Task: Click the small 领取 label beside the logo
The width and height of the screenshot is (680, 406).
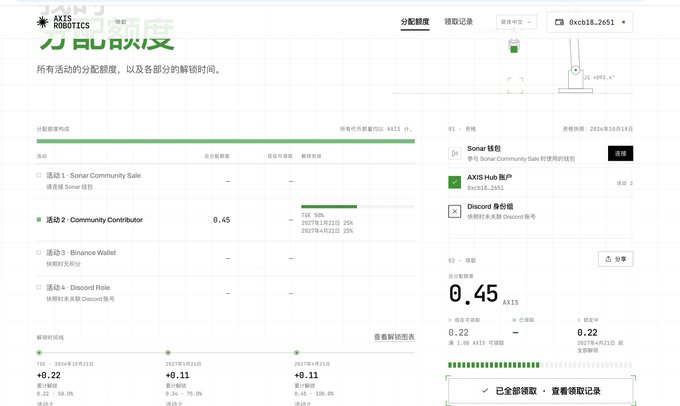Action: 121,22
